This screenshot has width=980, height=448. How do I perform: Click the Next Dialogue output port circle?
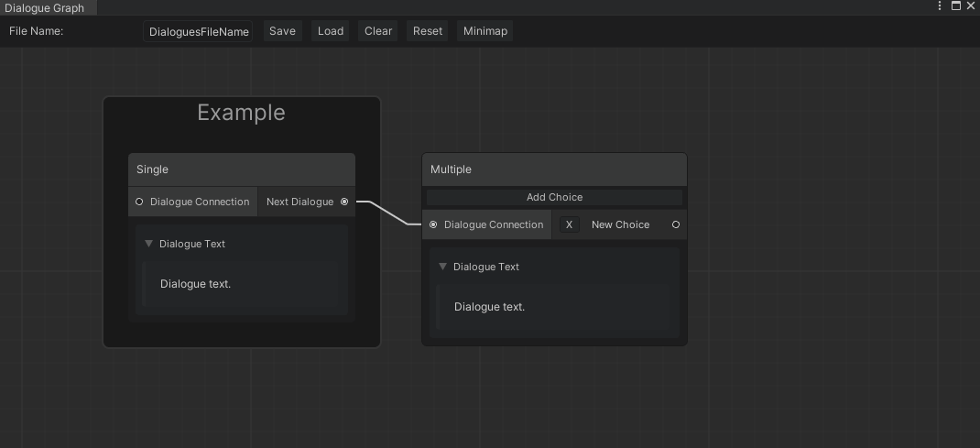(344, 202)
